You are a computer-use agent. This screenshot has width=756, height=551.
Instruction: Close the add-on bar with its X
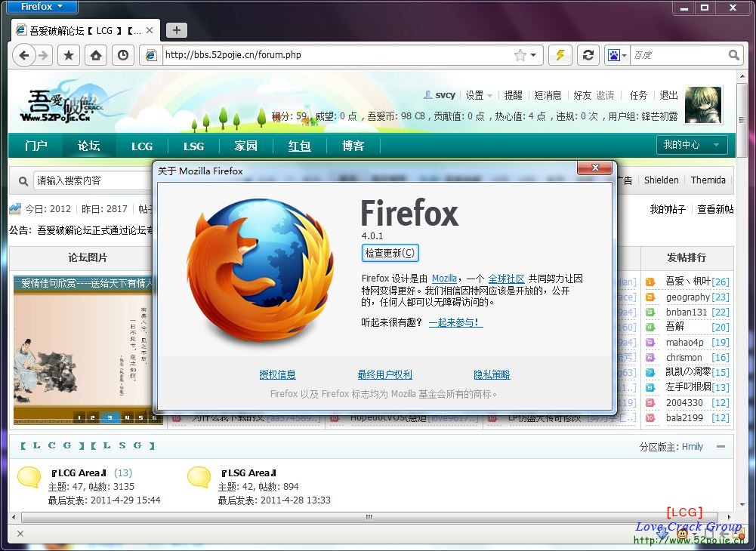(20, 533)
